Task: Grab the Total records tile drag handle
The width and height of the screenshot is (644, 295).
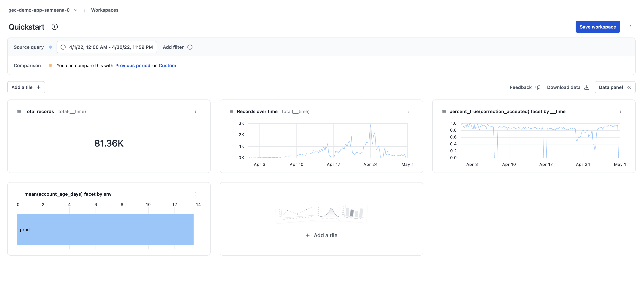Action: point(19,111)
